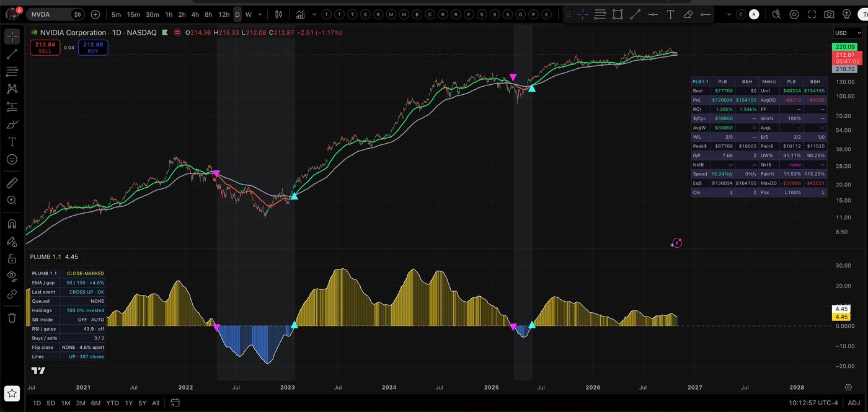Viewport: 868px width, 412px height.
Task: Select the eraser tool on floating toolbar
Action: pyautogui.click(x=688, y=14)
